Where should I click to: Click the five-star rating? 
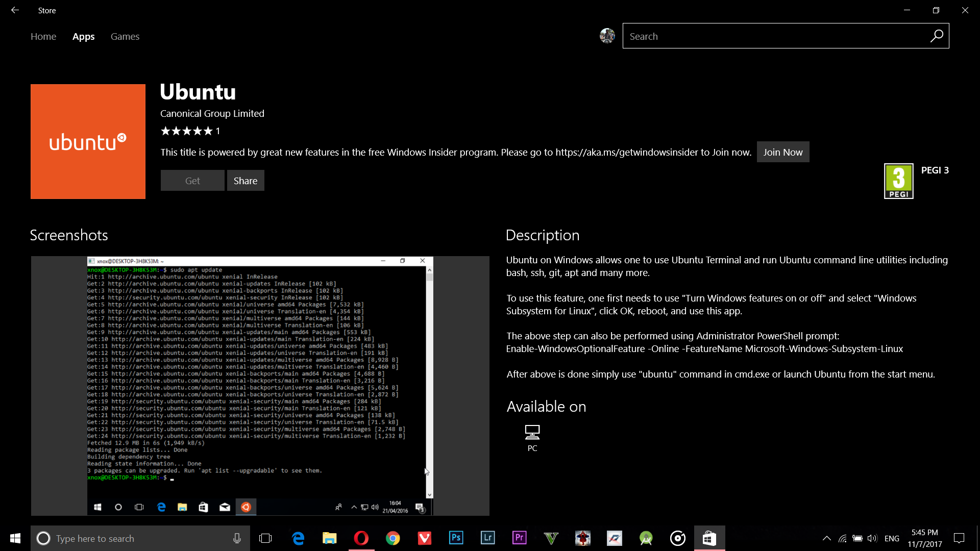[186, 131]
